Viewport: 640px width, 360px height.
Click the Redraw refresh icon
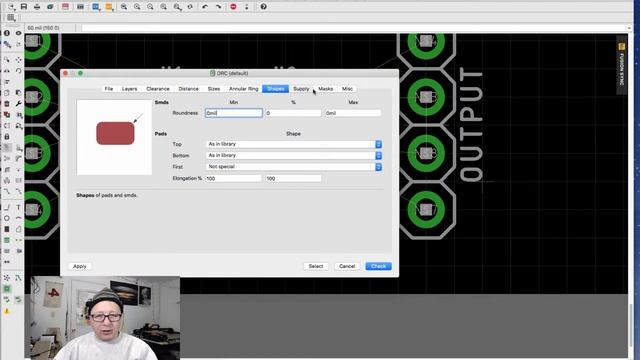[x=190, y=7]
